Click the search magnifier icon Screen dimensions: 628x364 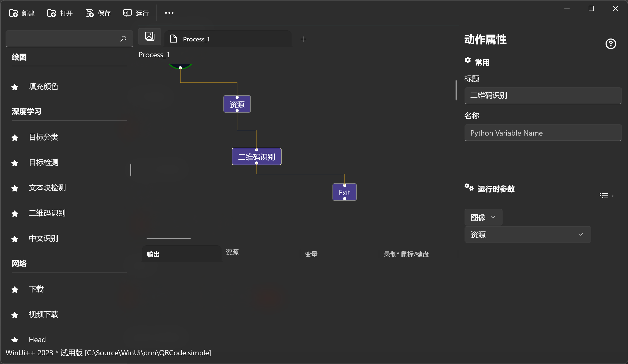coord(123,39)
